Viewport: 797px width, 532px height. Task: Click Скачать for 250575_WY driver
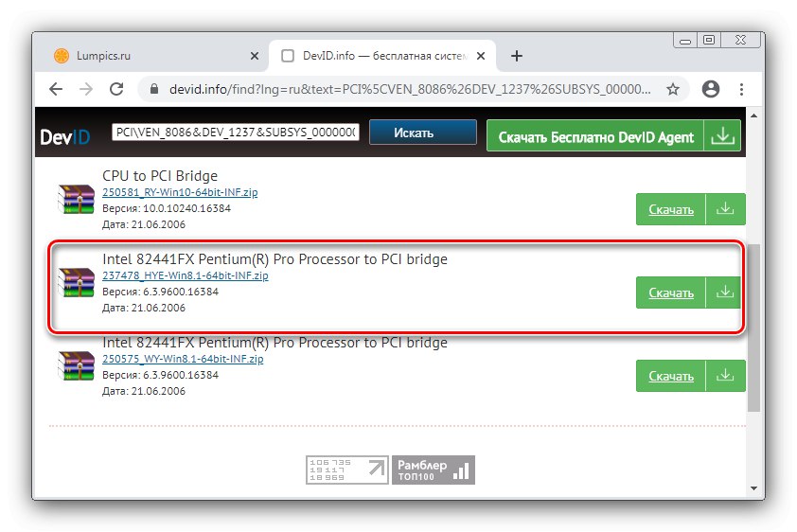(x=671, y=376)
